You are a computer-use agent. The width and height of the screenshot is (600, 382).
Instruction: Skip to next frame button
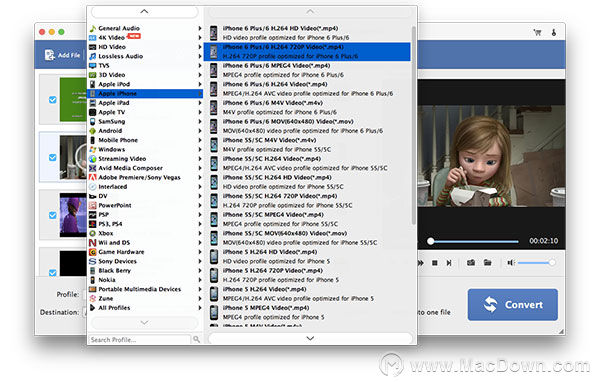tap(449, 263)
